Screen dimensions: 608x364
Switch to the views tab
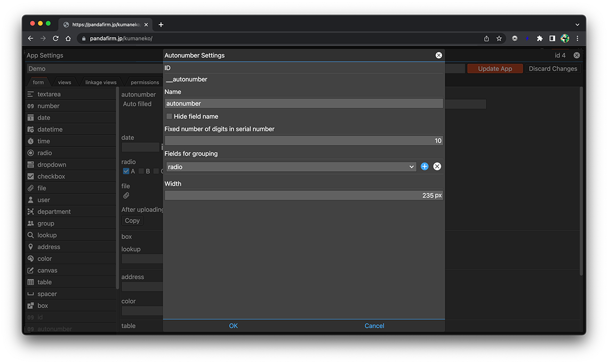(x=65, y=83)
